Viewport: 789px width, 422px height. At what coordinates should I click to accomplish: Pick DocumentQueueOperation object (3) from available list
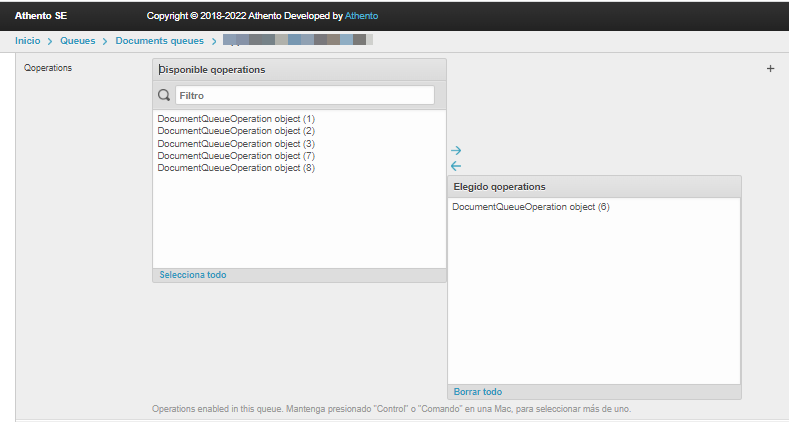[x=236, y=144]
